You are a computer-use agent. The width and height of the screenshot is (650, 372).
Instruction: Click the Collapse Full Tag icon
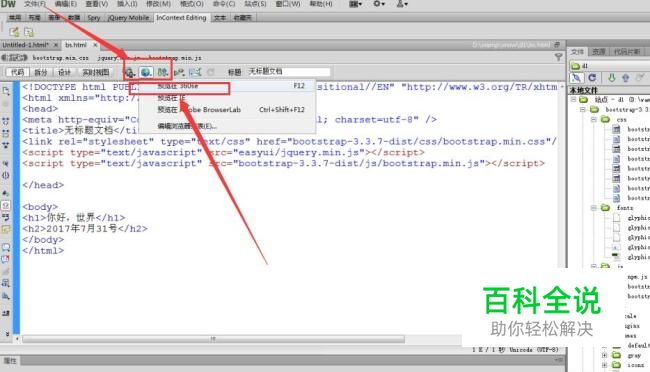coord(6,122)
